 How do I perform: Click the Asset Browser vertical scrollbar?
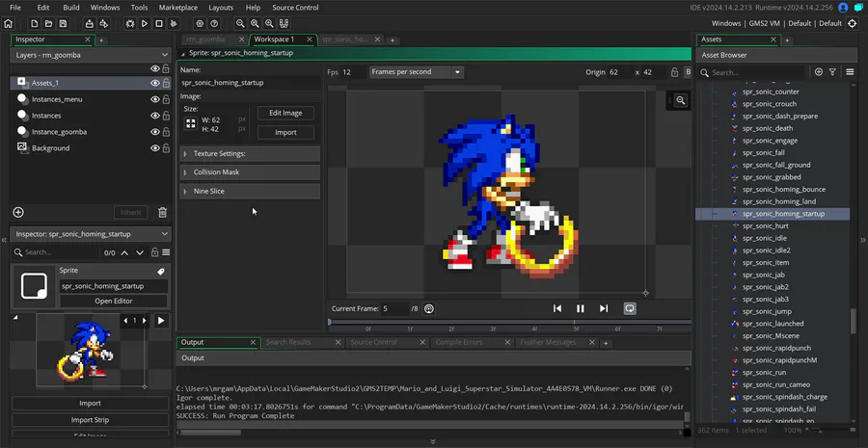click(x=854, y=321)
